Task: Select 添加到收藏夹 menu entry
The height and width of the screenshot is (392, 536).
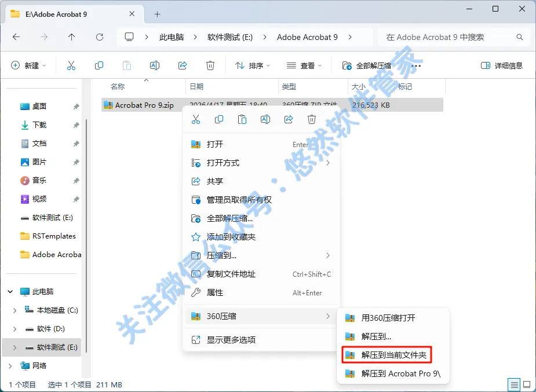Action: click(x=261, y=237)
